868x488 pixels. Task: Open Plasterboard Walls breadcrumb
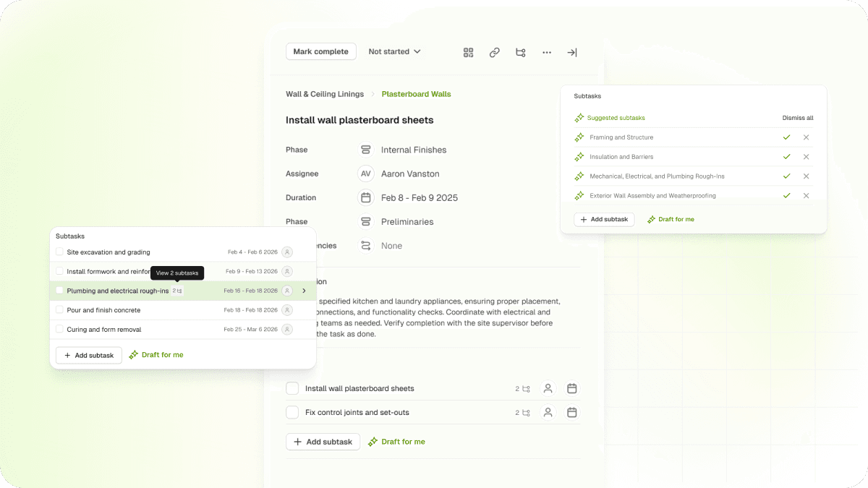pos(416,94)
